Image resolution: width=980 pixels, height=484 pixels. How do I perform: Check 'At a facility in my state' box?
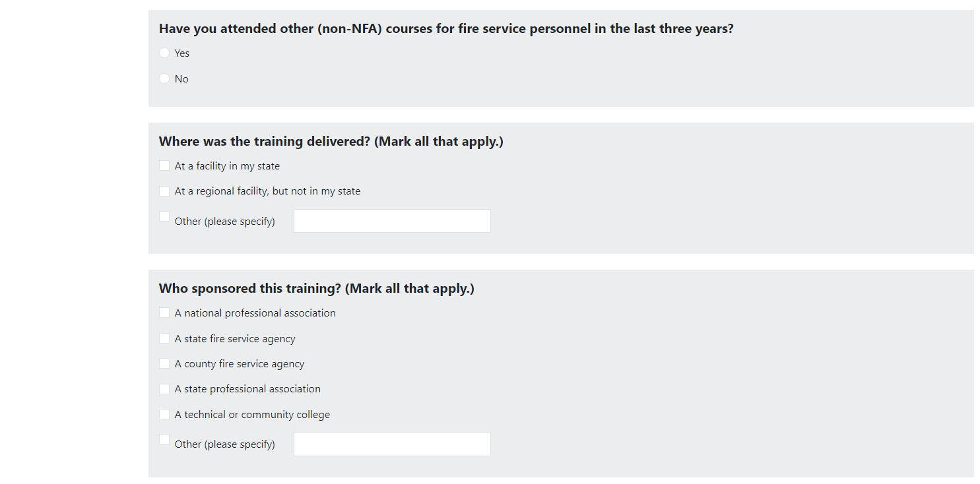pyautogui.click(x=164, y=166)
